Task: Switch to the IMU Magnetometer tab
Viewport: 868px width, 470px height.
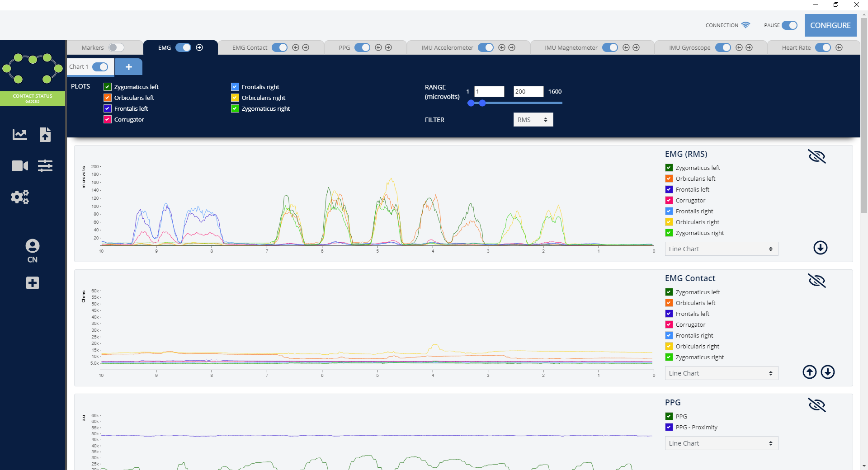Action: pyautogui.click(x=571, y=47)
